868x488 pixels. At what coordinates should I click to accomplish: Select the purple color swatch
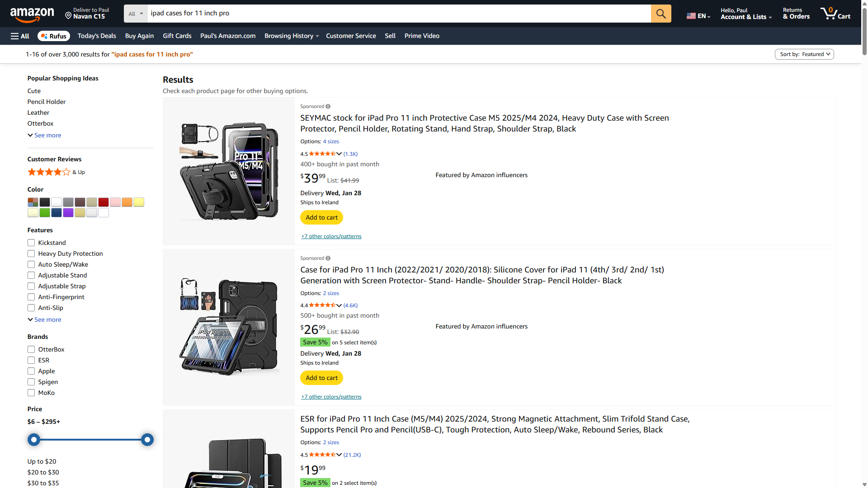click(68, 213)
